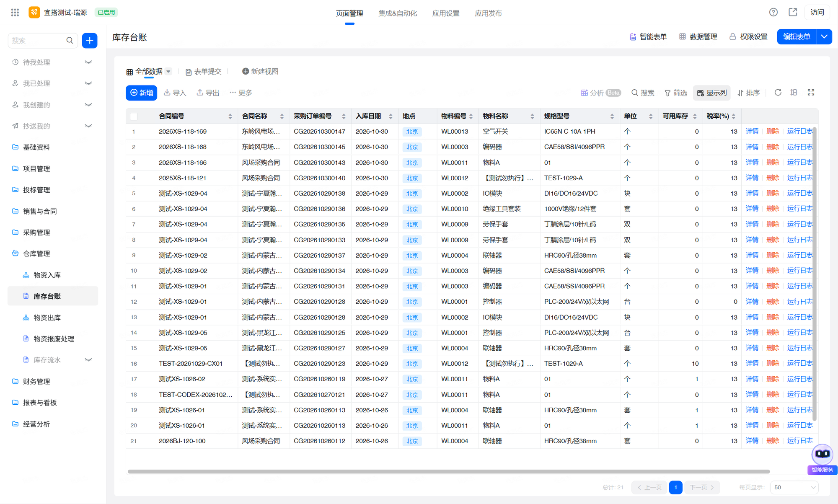Switch to 应用发布 tab
Image resolution: width=838 pixels, height=504 pixels.
click(x=488, y=13)
